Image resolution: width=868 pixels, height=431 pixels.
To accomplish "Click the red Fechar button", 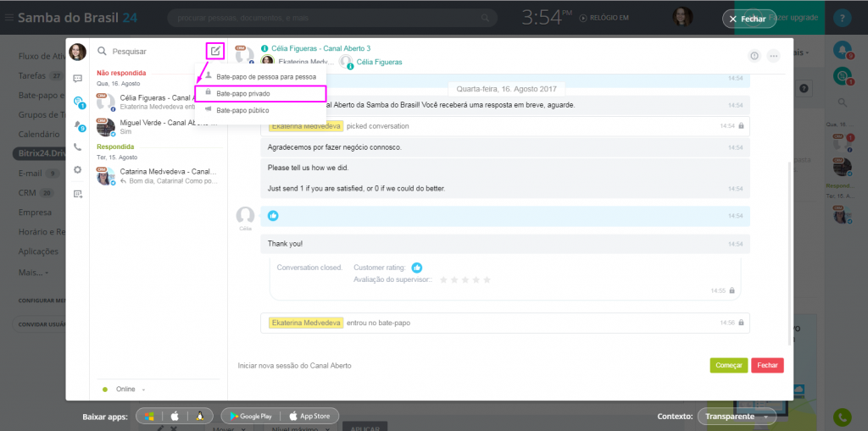I will point(767,366).
